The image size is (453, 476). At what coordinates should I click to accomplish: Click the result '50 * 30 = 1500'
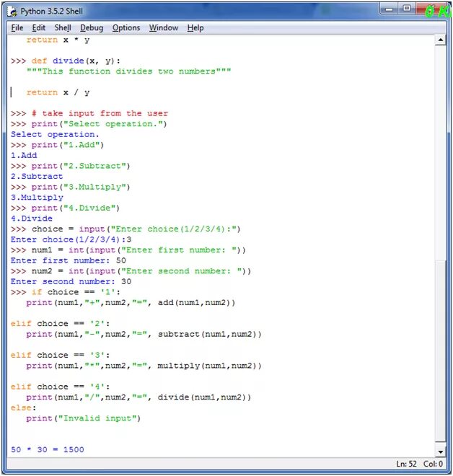48,449
